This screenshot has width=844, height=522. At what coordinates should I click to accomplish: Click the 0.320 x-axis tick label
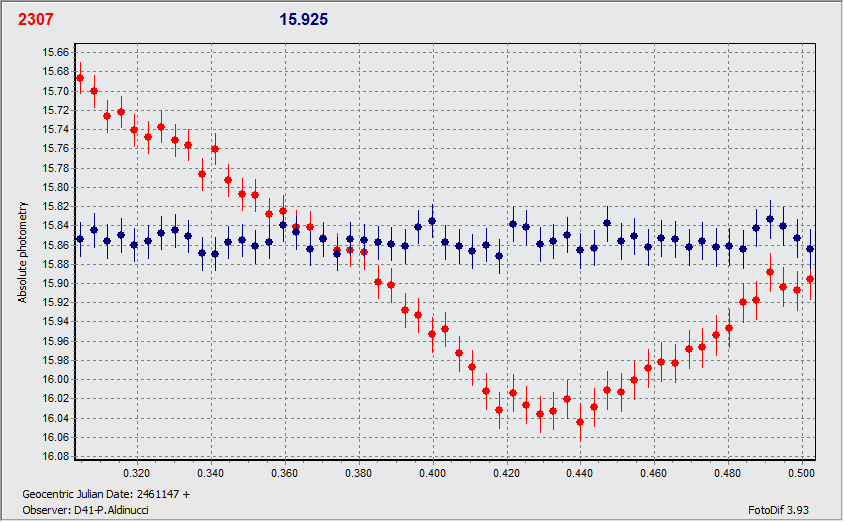coord(137,472)
